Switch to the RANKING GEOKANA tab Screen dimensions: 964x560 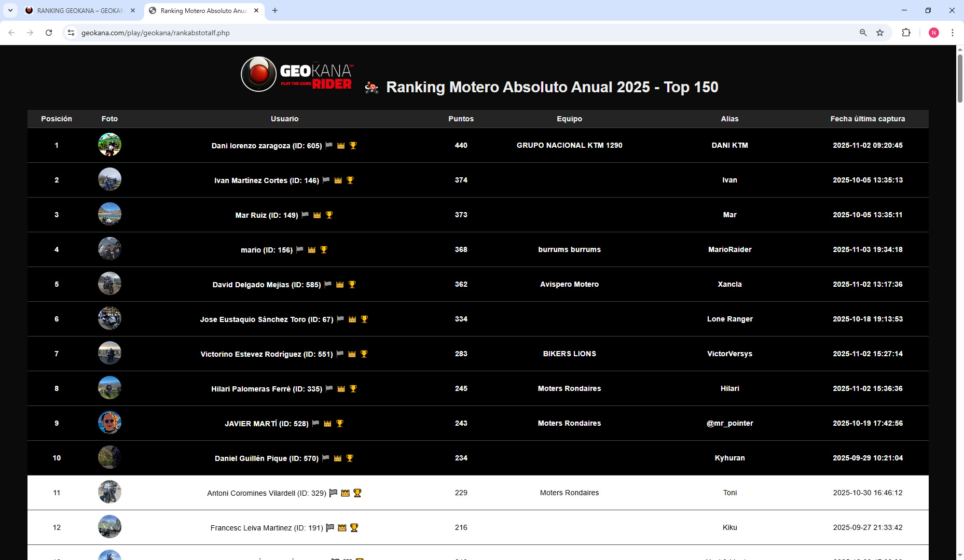pos(79,10)
